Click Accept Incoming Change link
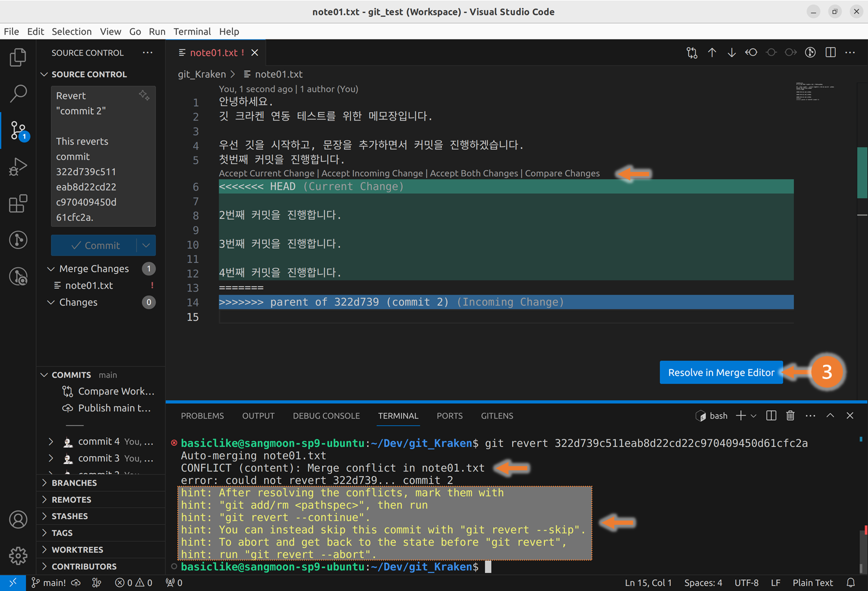The height and width of the screenshot is (591, 868). [x=372, y=174]
